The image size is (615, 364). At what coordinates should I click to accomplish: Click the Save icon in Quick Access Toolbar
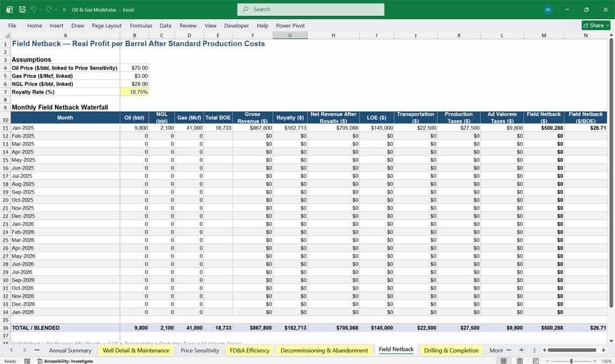point(22,9)
